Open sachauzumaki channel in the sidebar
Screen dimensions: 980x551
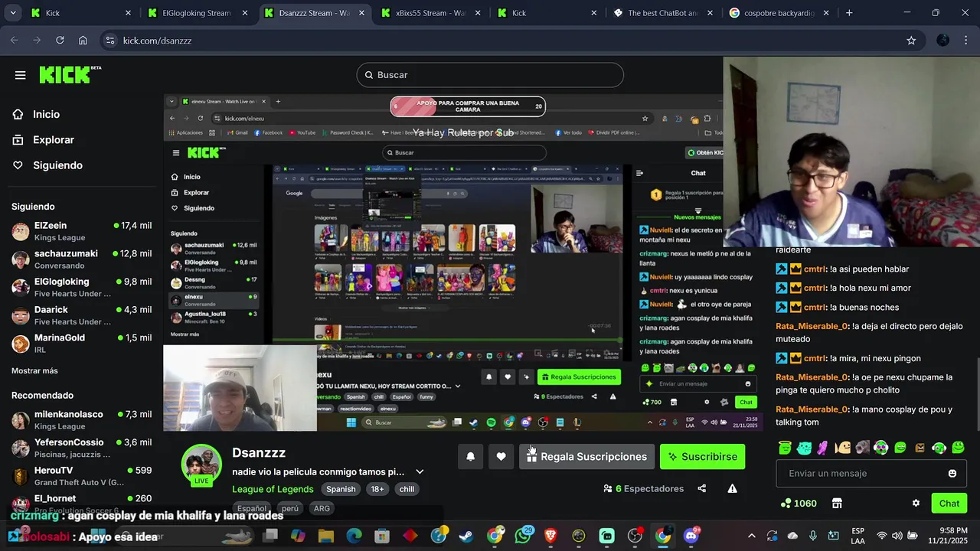coord(81,259)
